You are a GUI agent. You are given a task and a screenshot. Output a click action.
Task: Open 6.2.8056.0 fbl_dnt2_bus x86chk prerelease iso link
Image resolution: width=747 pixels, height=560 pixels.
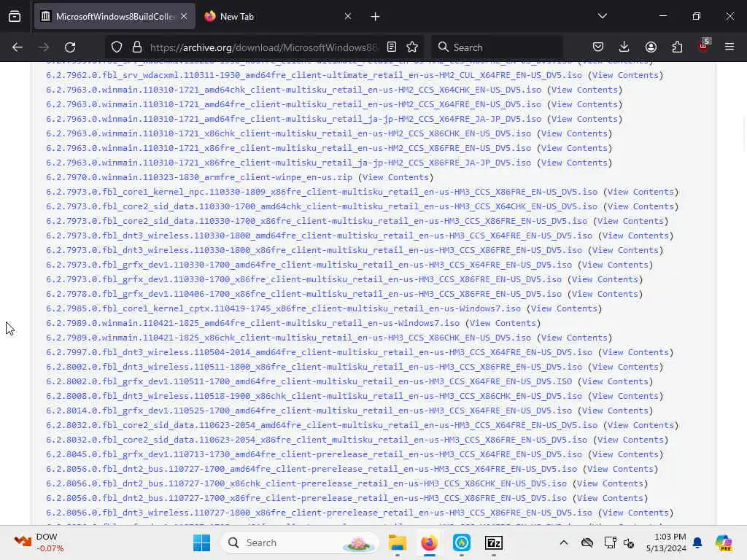pyautogui.click(x=306, y=484)
